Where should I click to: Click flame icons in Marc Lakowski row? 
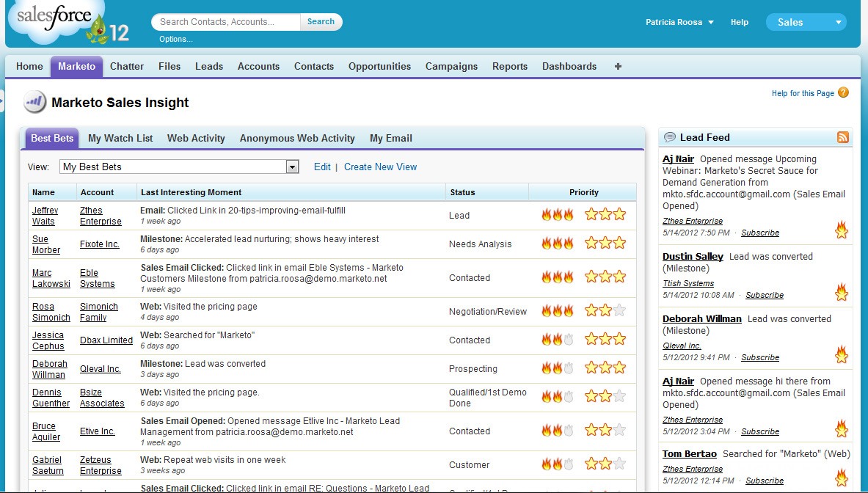(558, 277)
